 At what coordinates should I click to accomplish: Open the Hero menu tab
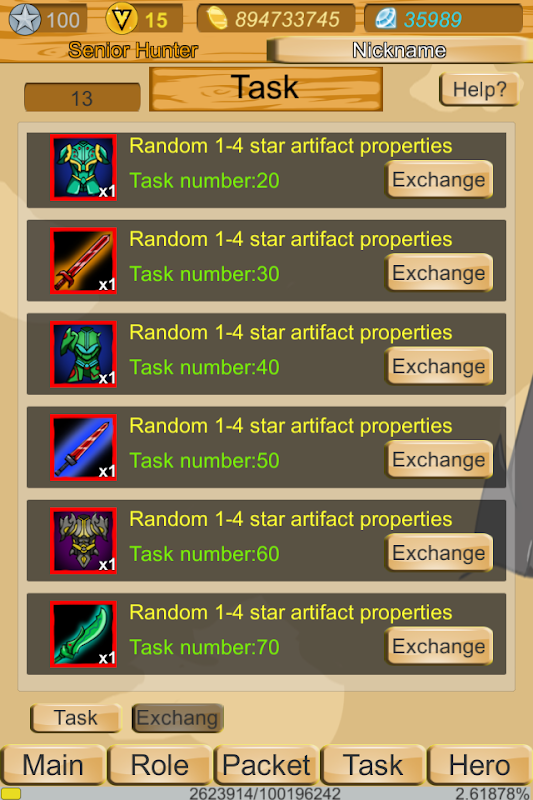click(x=479, y=765)
